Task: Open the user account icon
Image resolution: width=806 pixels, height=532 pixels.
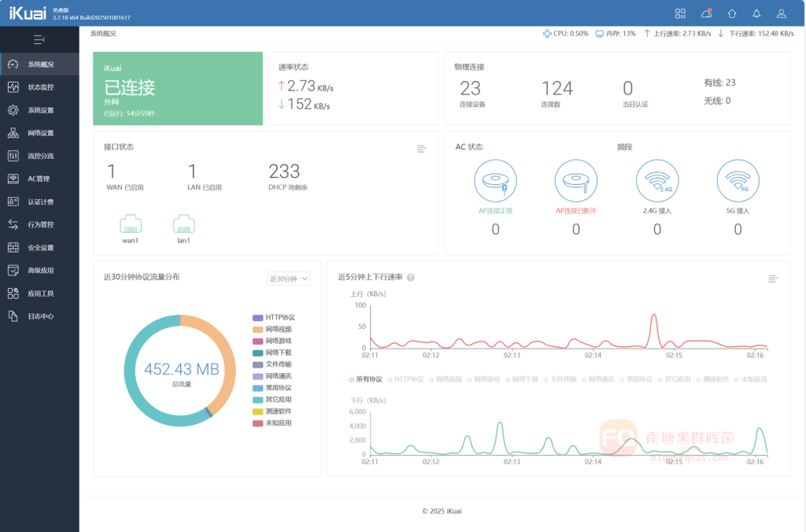Action: tap(781, 13)
